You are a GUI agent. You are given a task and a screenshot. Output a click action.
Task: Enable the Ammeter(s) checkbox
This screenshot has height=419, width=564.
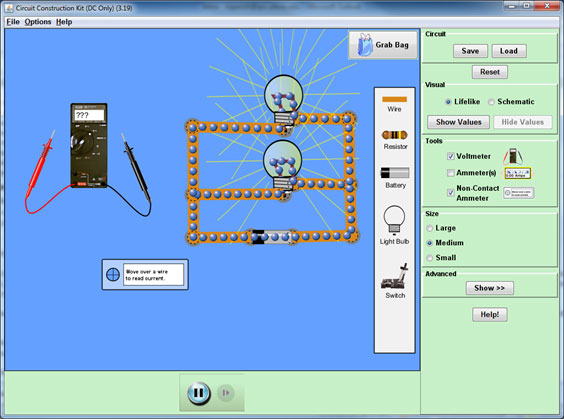point(450,173)
